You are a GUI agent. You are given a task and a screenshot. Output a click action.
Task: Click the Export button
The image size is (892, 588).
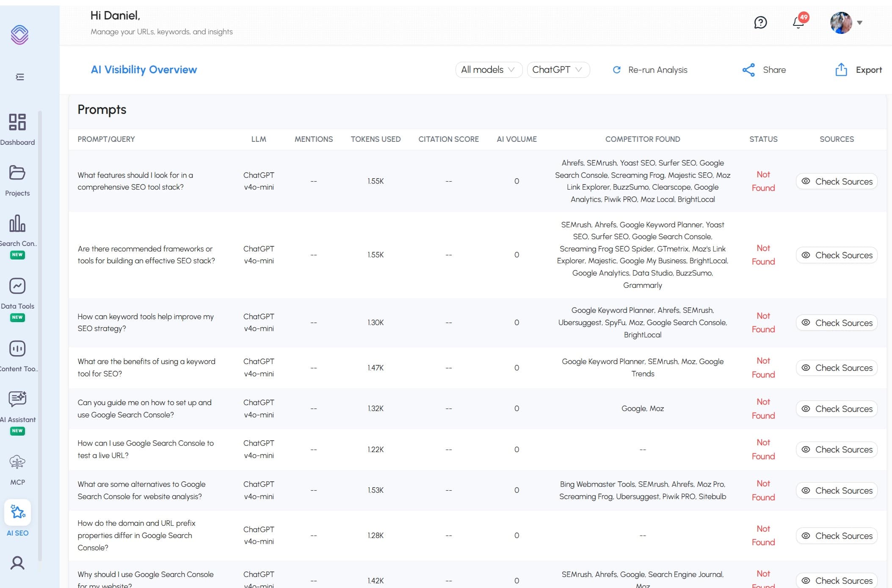point(859,70)
